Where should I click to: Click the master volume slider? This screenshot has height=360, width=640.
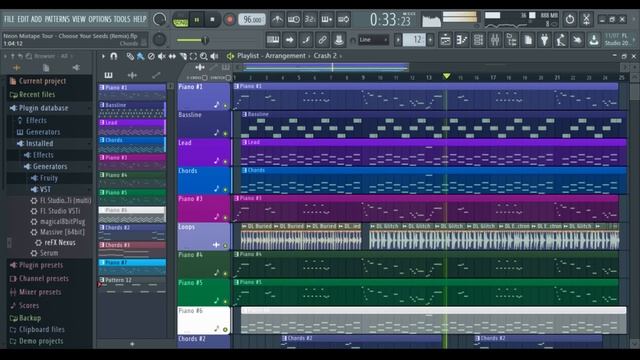(x=193, y=40)
